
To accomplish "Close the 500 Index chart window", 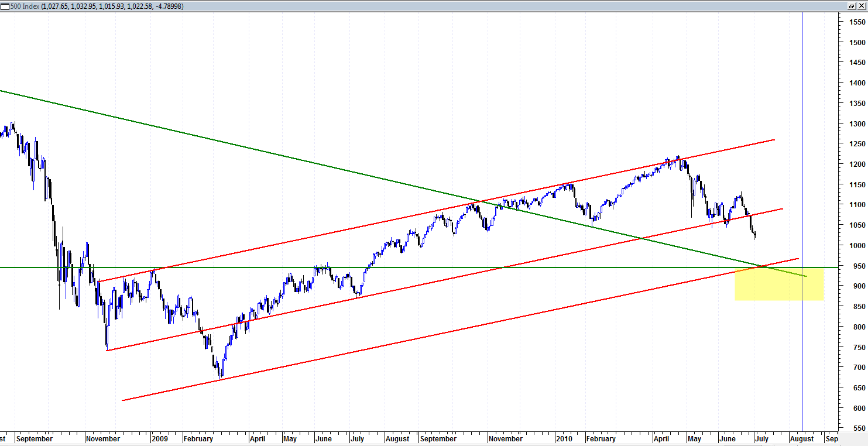I will [861, 6].
